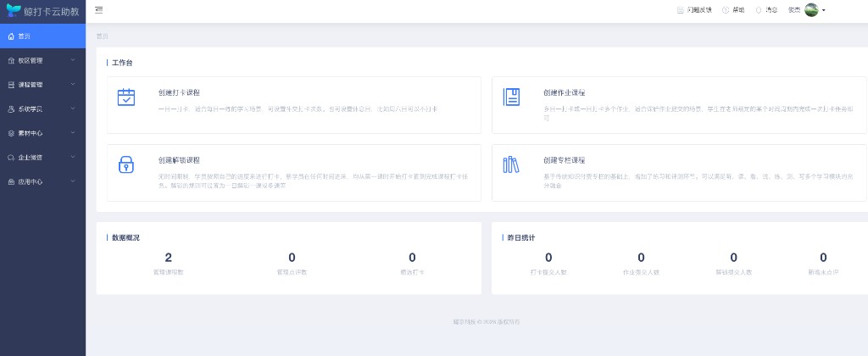Click the 首页 home icon in sidebar
Viewport: 868px width, 356px height.
tap(11, 36)
